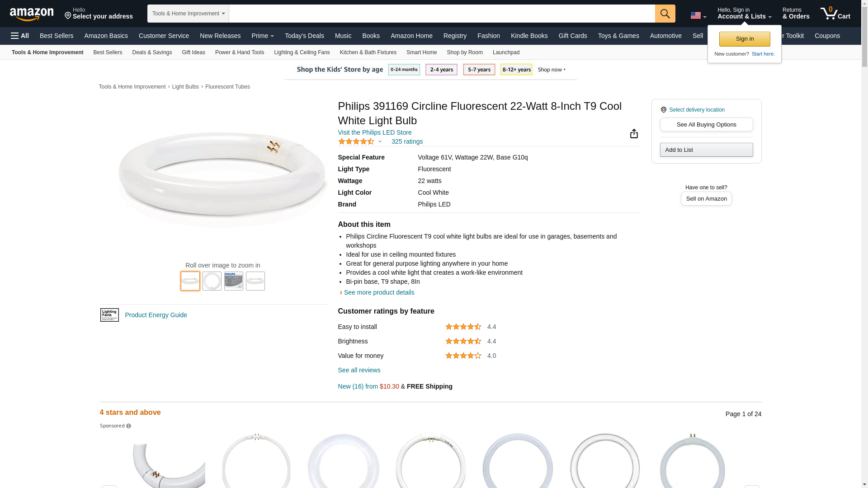Open the Tools & Home Improvement search dropdown
The height and width of the screenshot is (488, 868).
pos(188,14)
